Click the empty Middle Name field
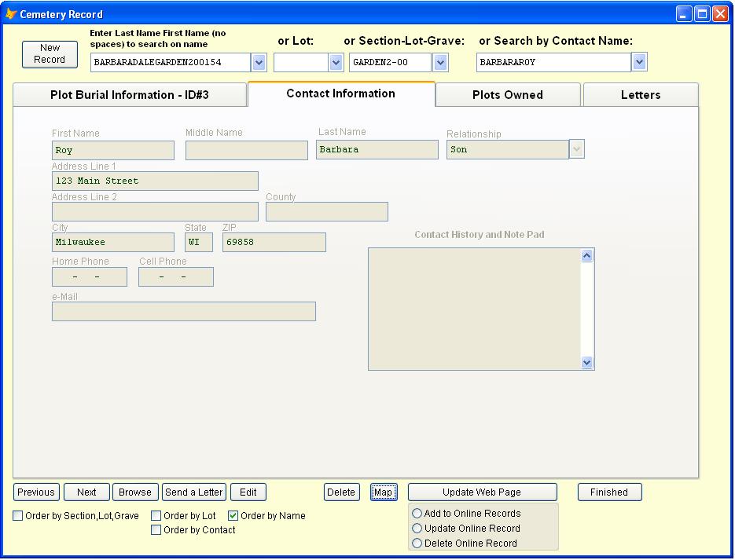 click(x=247, y=150)
